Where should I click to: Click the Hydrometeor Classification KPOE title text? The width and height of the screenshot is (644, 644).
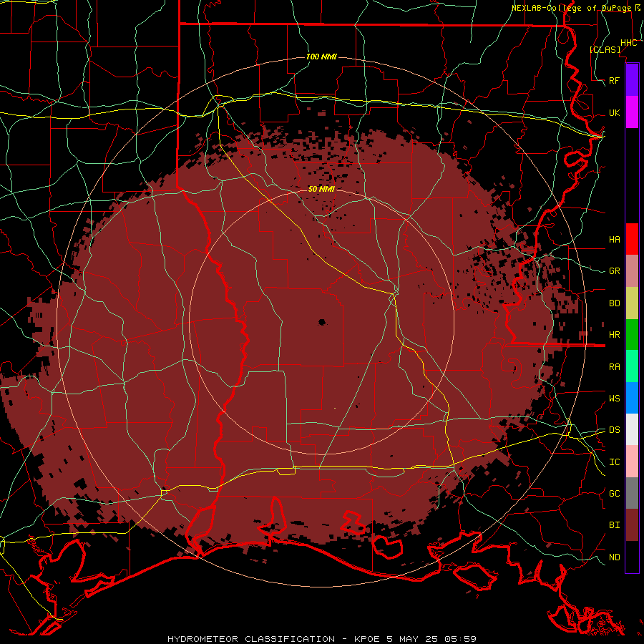click(x=322, y=639)
